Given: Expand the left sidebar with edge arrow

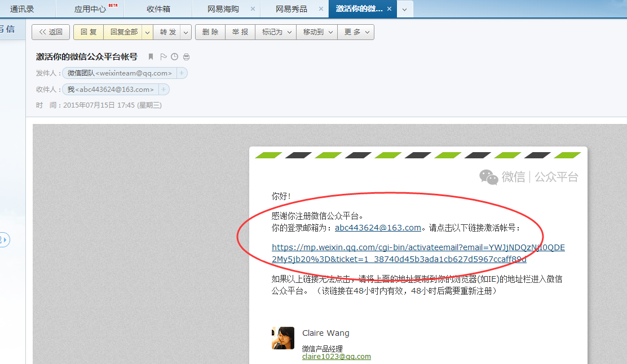Looking at the screenshot, I should click(5, 240).
